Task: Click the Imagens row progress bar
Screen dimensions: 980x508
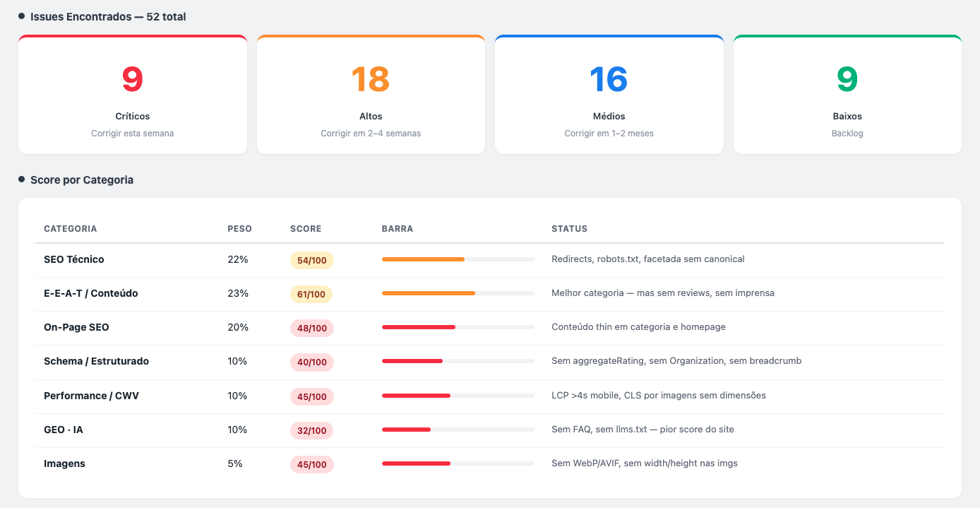Action: [x=458, y=463]
